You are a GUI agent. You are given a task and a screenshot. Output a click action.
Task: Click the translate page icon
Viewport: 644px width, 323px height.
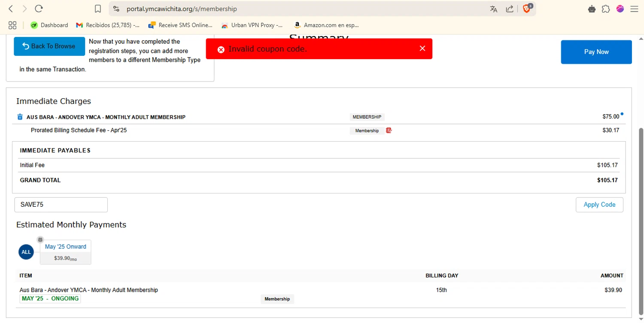(494, 9)
